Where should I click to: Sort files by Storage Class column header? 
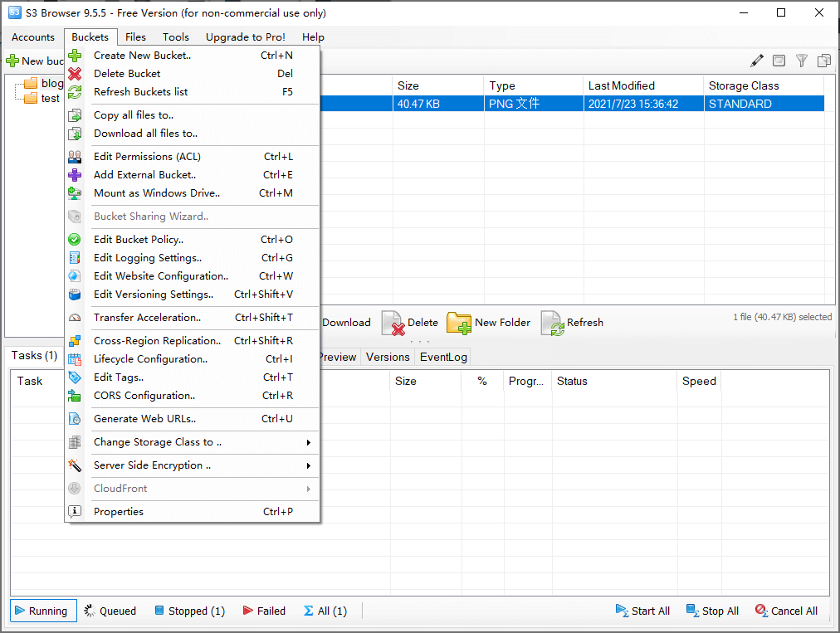pyautogui.click(x=764, y=85)
